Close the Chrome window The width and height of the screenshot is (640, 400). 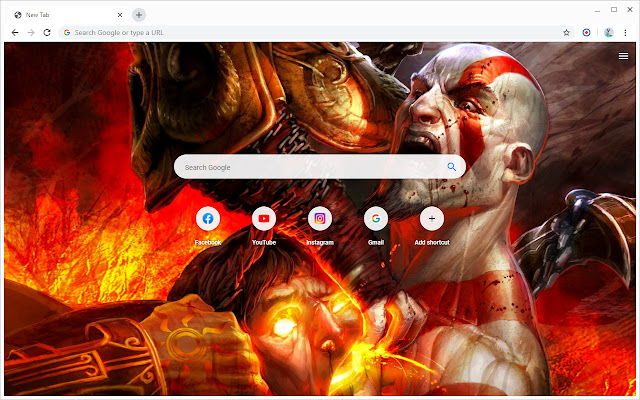tap(630, 9)
